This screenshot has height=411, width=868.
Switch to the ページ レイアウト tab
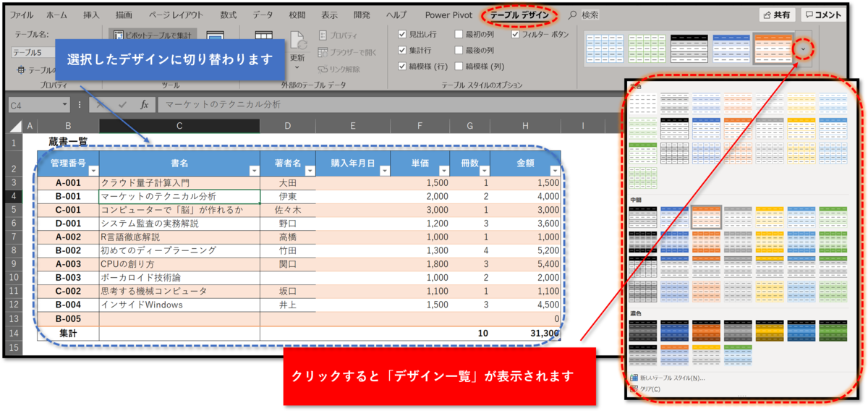(176, 14)
